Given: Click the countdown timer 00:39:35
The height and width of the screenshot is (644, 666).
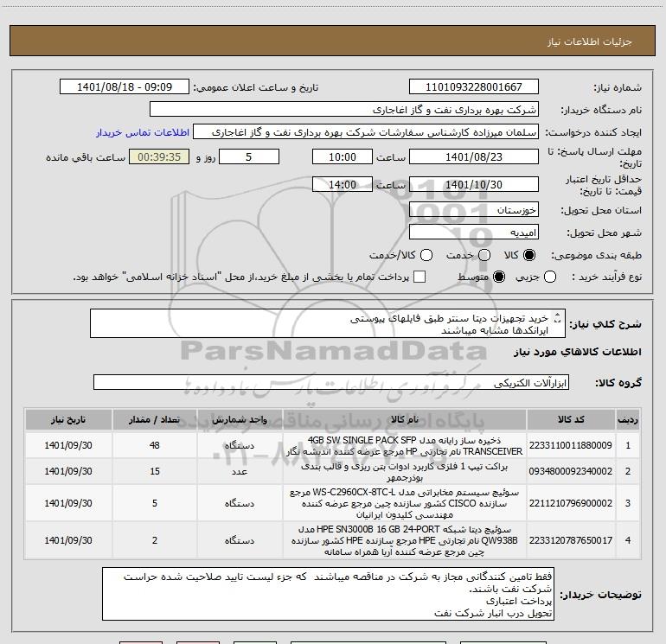Looking at the screenshot, I should pos(159,156).
